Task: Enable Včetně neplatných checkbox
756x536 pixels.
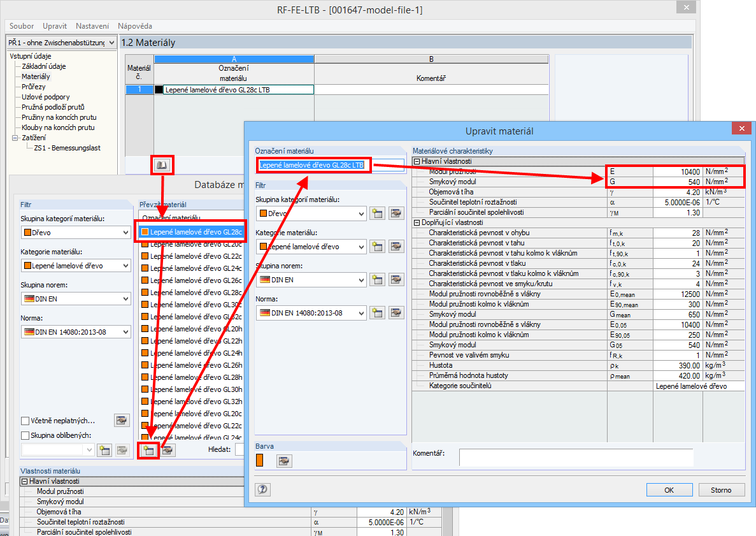Action: pyautogui.click(x=25, y=421)
